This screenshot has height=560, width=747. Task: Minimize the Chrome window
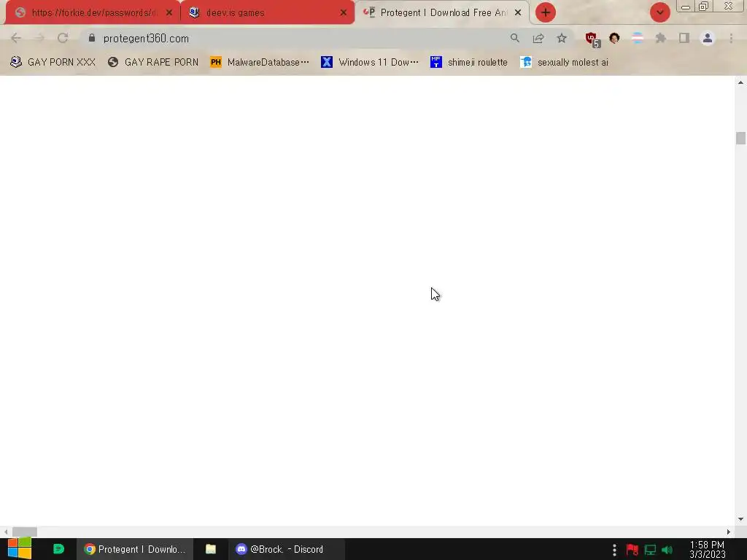tap(686, 7)
